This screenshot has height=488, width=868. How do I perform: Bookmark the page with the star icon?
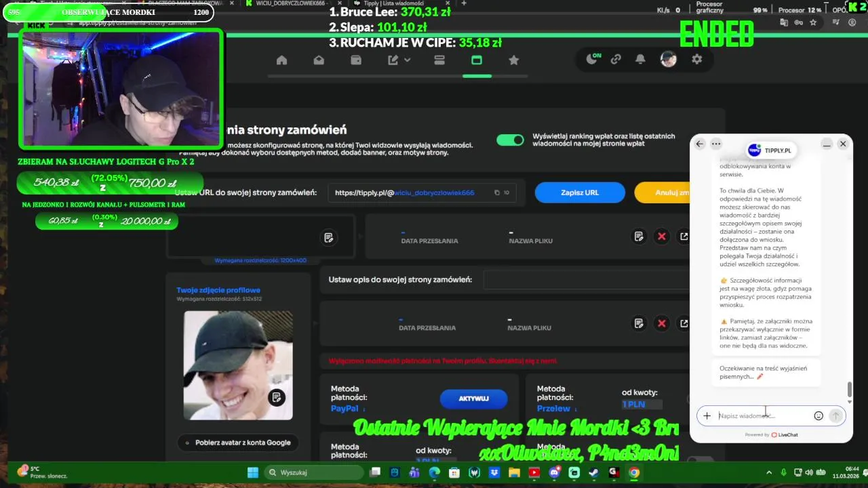[x=813, y=22]
